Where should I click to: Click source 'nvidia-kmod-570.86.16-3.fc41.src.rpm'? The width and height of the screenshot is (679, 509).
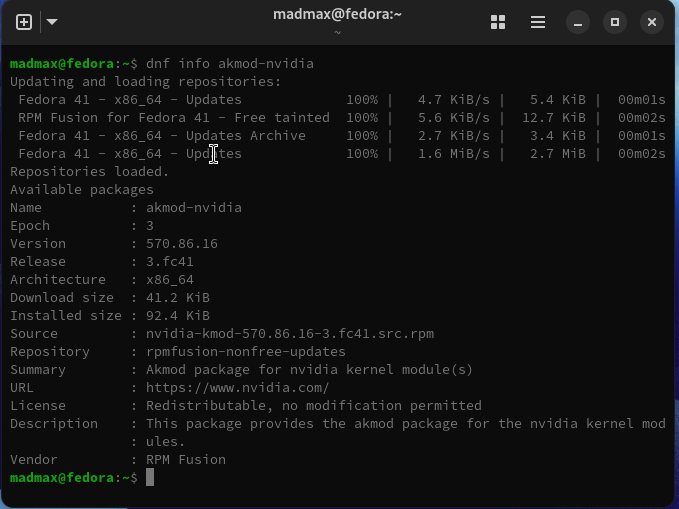tap(290, 334)
